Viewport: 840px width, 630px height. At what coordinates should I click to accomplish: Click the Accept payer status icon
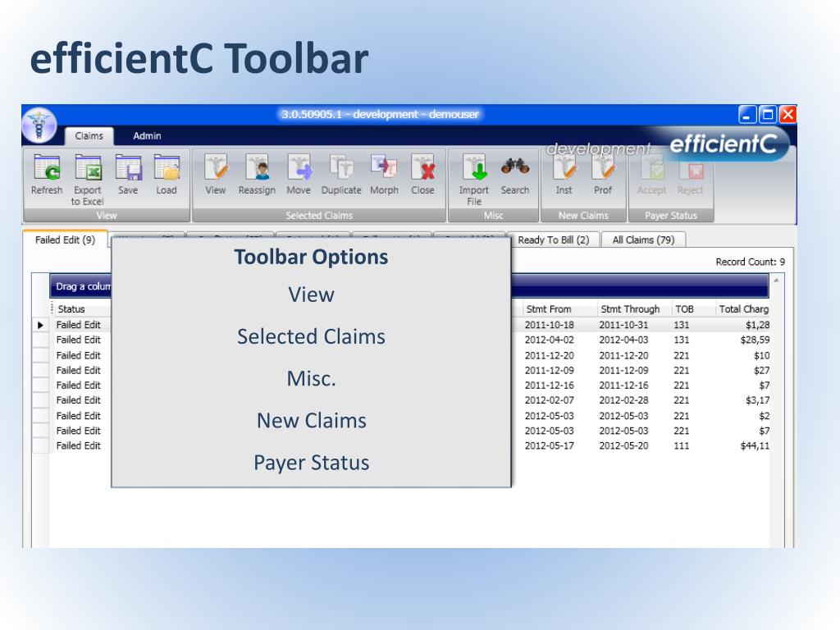[651, 177]
